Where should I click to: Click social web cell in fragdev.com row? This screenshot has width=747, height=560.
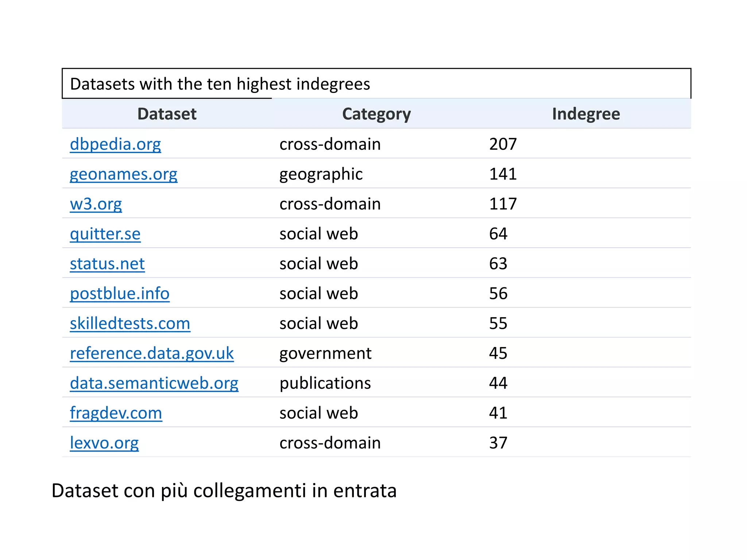pyautogui.click(x=319, y=413)
